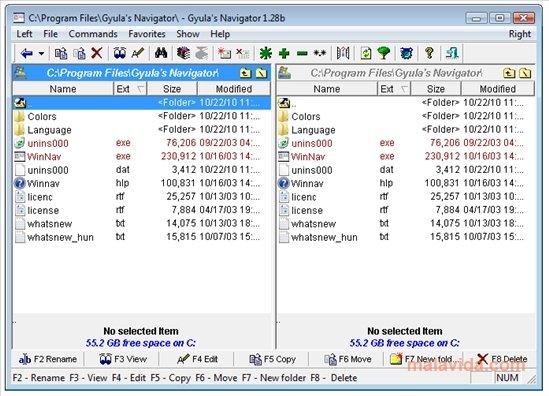This screenshot has width=549, height=396.
Task: Sort left panel by Name column header
Action: pyautogui.click(x=63, y=89)
